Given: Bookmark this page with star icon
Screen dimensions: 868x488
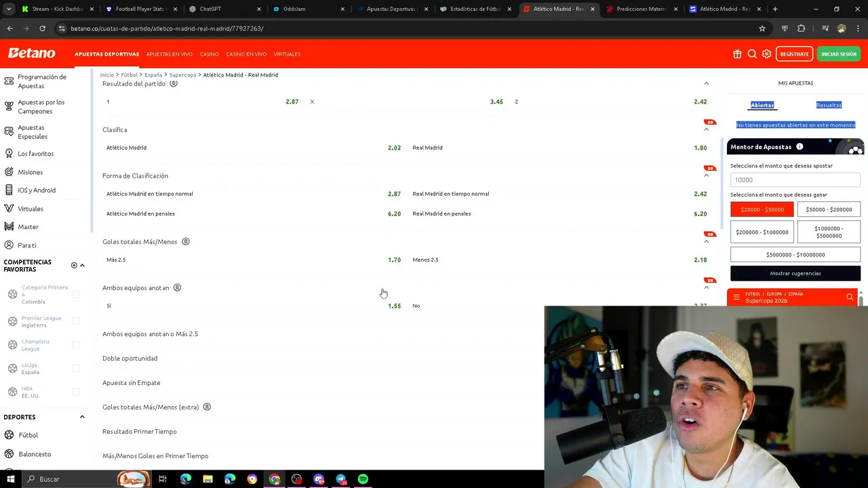Looking at the screenshot, I should point(762,28).
